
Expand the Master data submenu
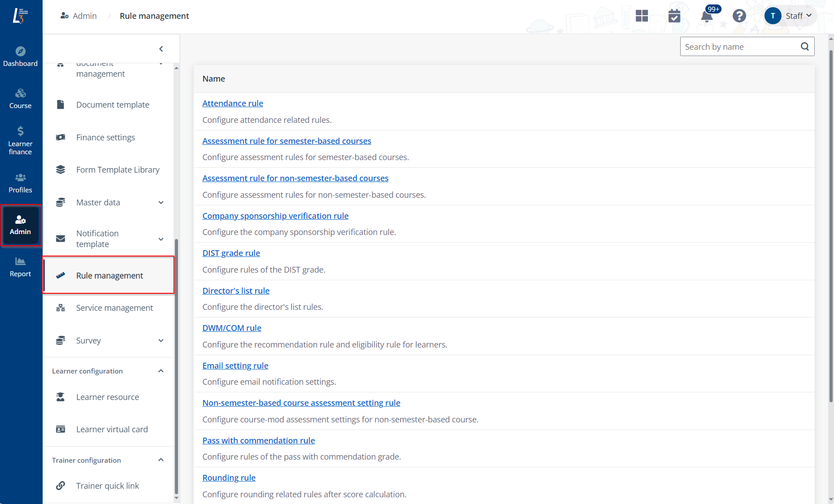pyautogui.click(x=161, y=203)
